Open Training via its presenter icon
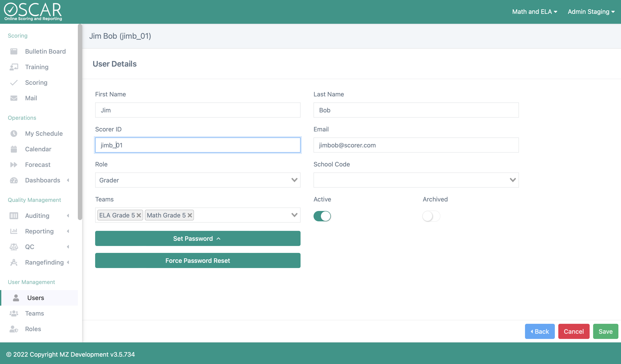This screenshot has width=621, height=364. pyautogui.click(x=14, y=67)
